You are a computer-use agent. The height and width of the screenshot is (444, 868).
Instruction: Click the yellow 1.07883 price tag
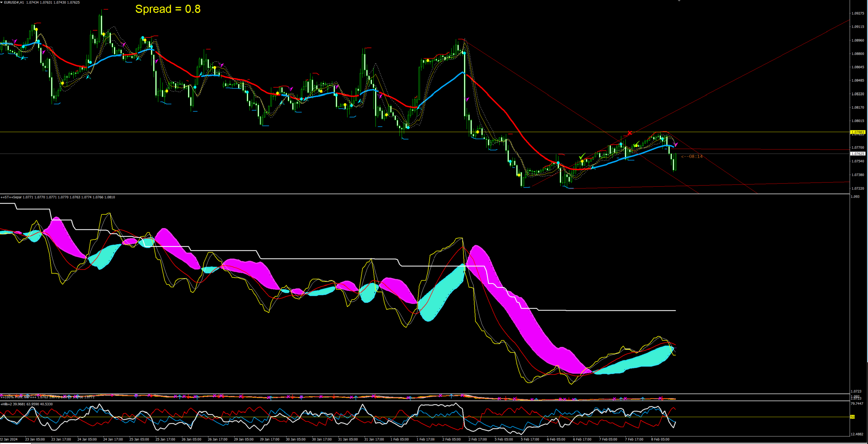857,132
